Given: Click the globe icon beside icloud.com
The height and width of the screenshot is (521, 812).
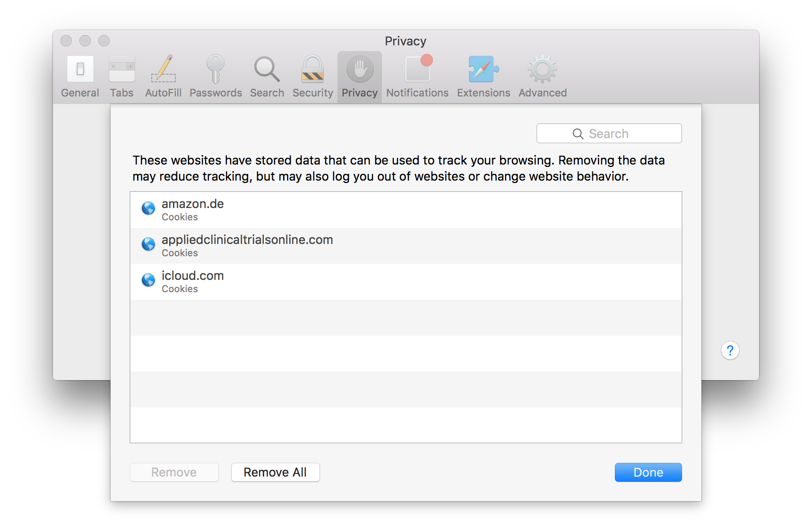Looking at the screenshot, I should tap(148, 280).
